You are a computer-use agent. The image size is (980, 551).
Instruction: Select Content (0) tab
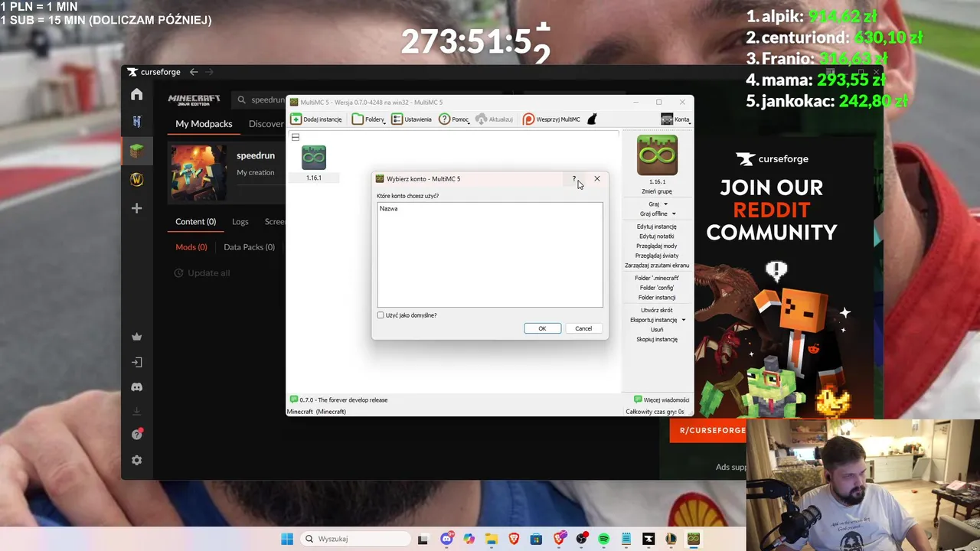(195, 221)
